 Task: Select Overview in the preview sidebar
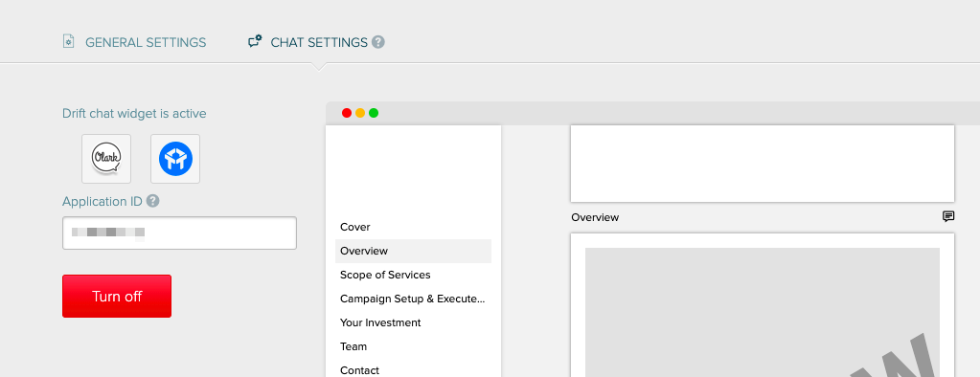tap(413, 251)
